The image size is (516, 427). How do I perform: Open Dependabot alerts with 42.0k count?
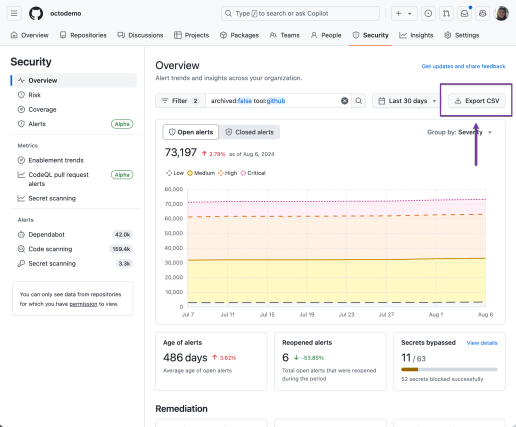pos(75,234)
